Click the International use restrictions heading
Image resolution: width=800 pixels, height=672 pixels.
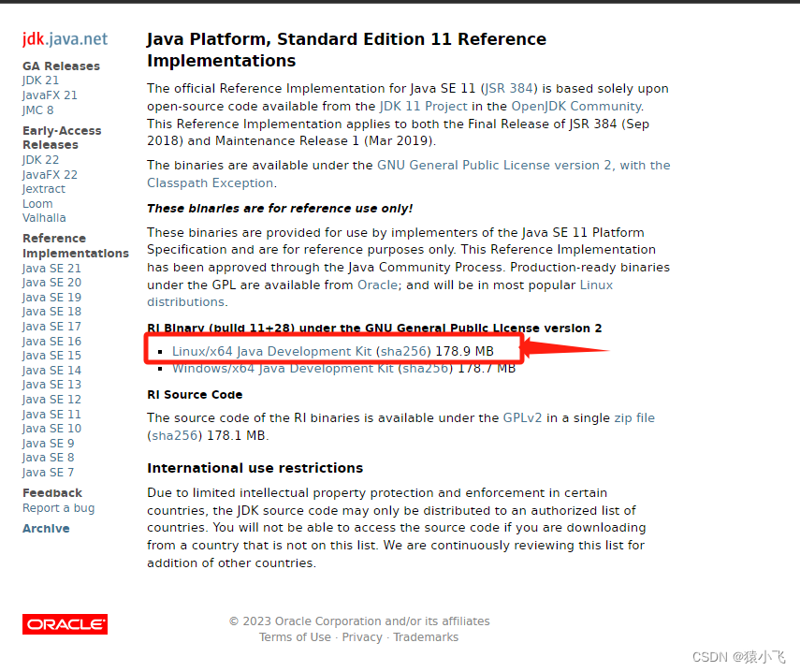click(255, 468)
